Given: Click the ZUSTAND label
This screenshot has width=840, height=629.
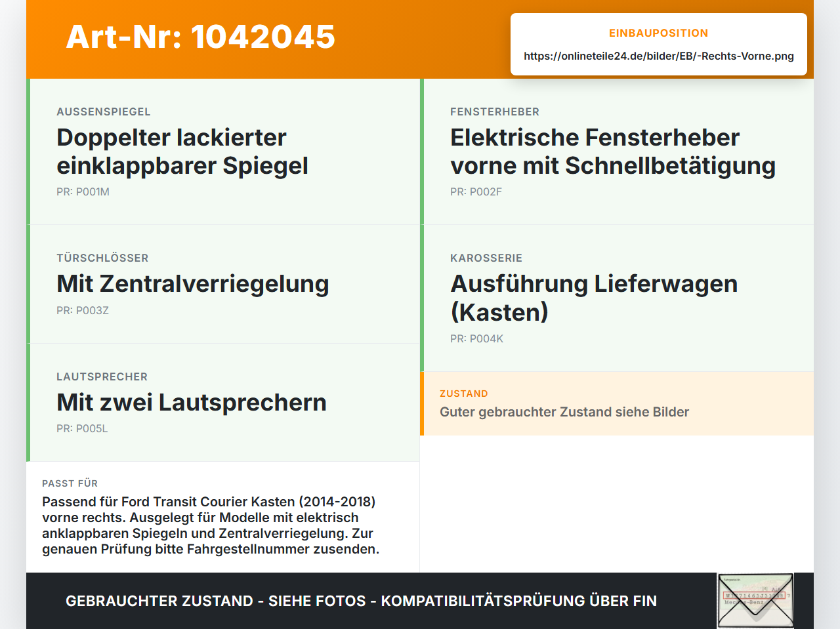Looking at the screenshot, I should [x=464, y=394].
